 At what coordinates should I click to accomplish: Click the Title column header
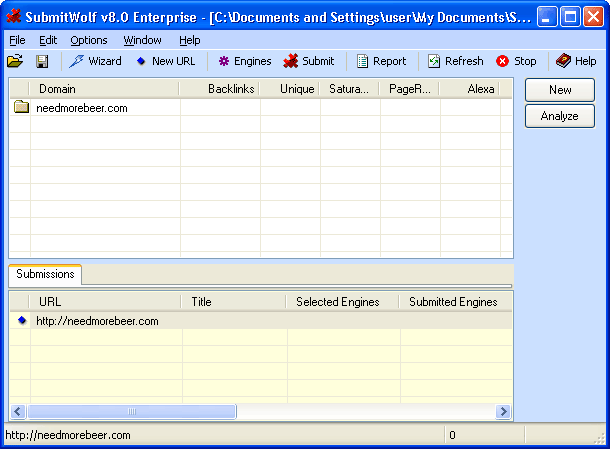tap(234, 302)
